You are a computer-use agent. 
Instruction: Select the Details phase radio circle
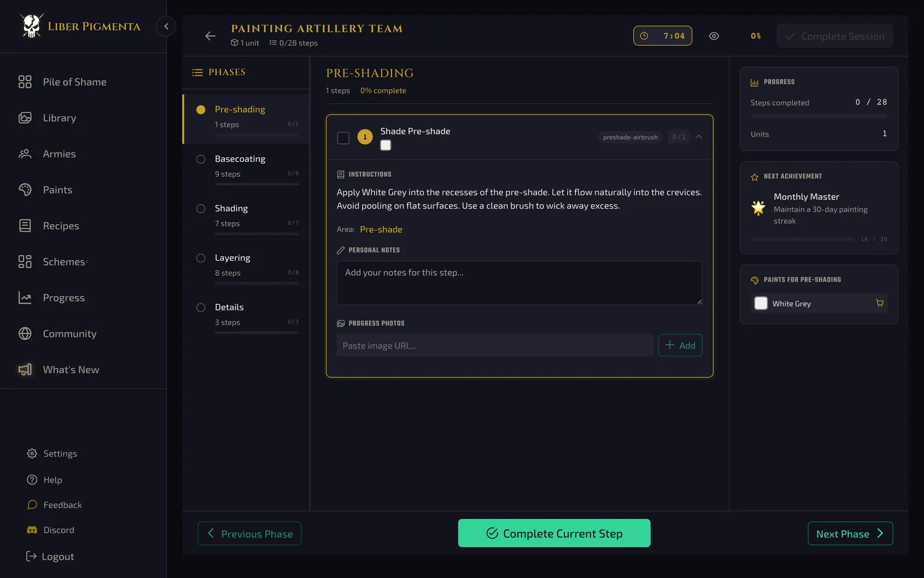pos(201,307)
